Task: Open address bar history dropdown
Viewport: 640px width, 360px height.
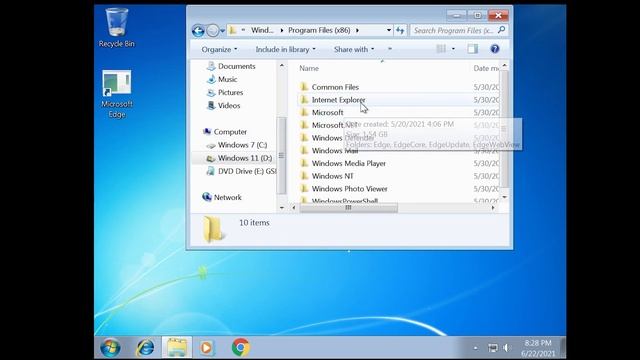Action: pos(389,30)
